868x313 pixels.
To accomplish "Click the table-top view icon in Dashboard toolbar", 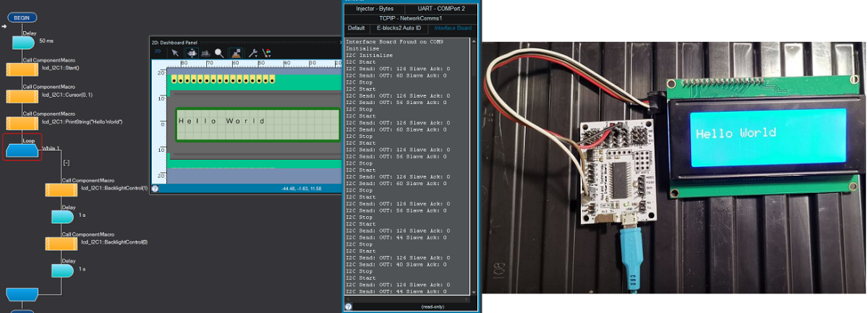I will tap(236, 53).
